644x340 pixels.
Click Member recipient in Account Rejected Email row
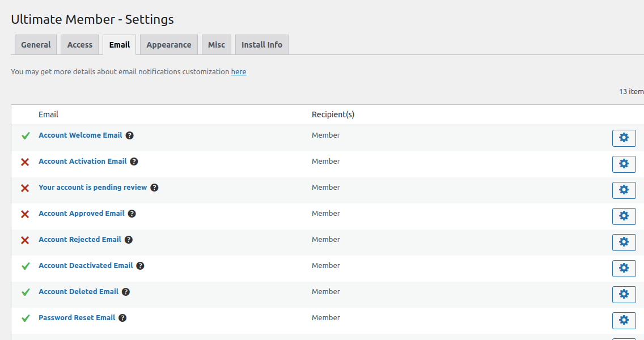[326, 239]
